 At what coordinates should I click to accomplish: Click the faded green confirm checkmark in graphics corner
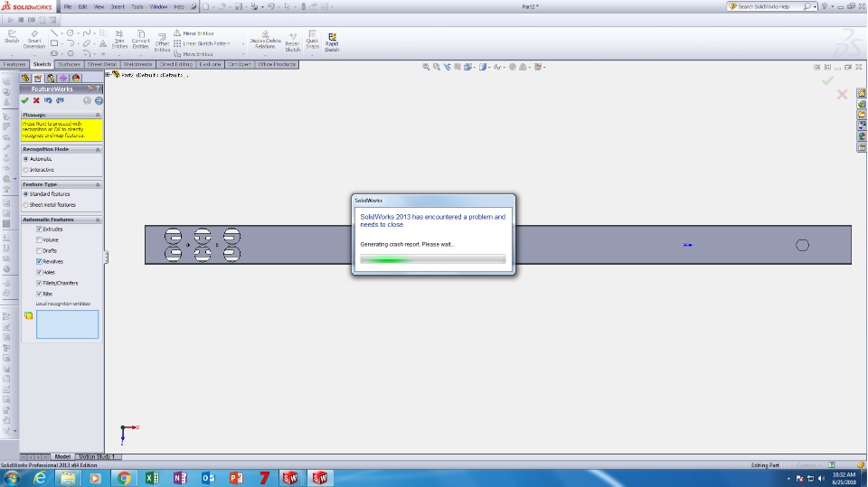point(827,80)
